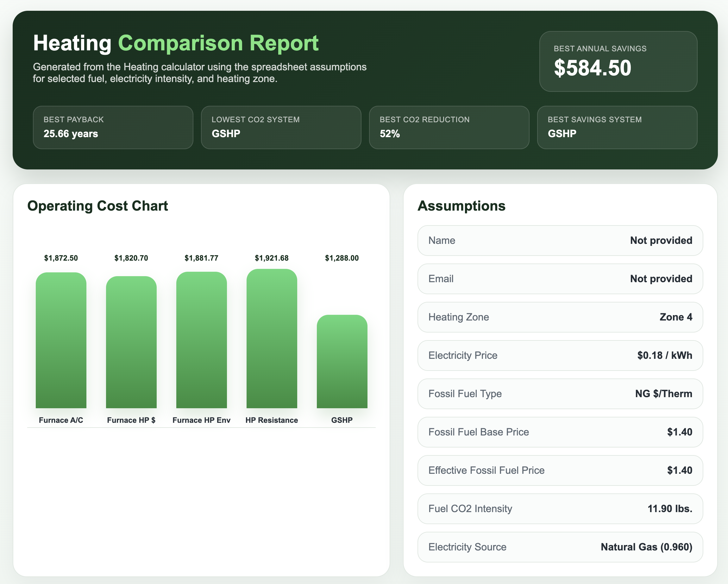Screen dimensions: 728x584
Task: Click the $1,820.70 value label
Action: click(x=131, y=258)
